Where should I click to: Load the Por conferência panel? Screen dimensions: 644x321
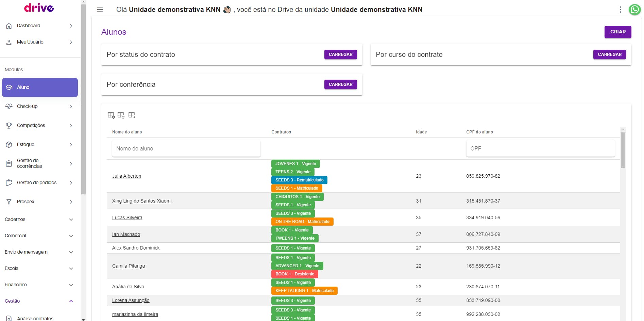tap(340, 84)
